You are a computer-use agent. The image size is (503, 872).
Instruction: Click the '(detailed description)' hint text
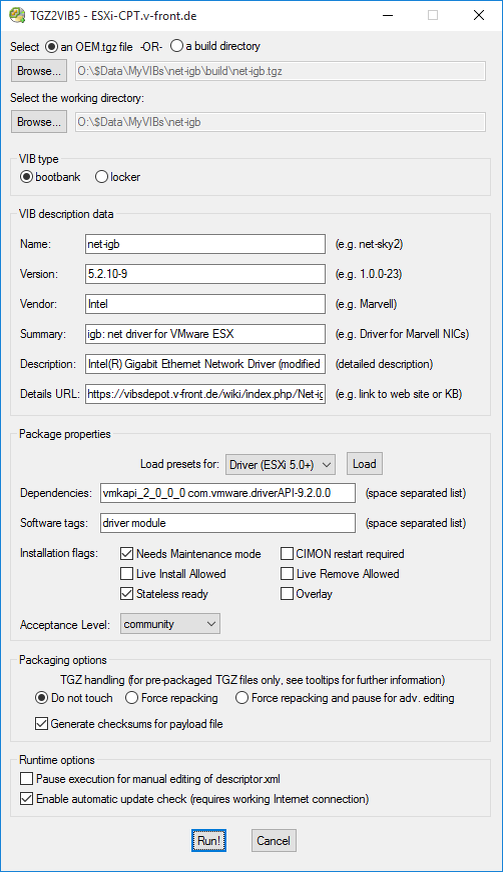tap(384, 364)
